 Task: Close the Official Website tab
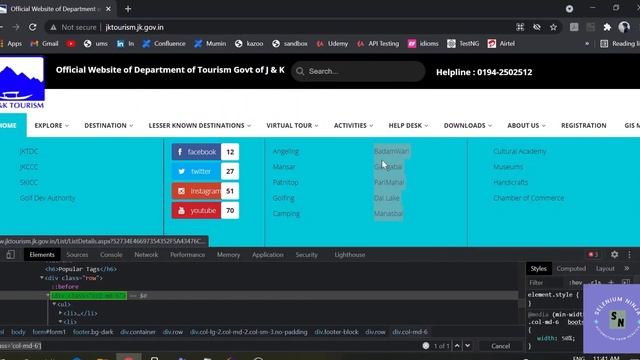tap(108, 9)
